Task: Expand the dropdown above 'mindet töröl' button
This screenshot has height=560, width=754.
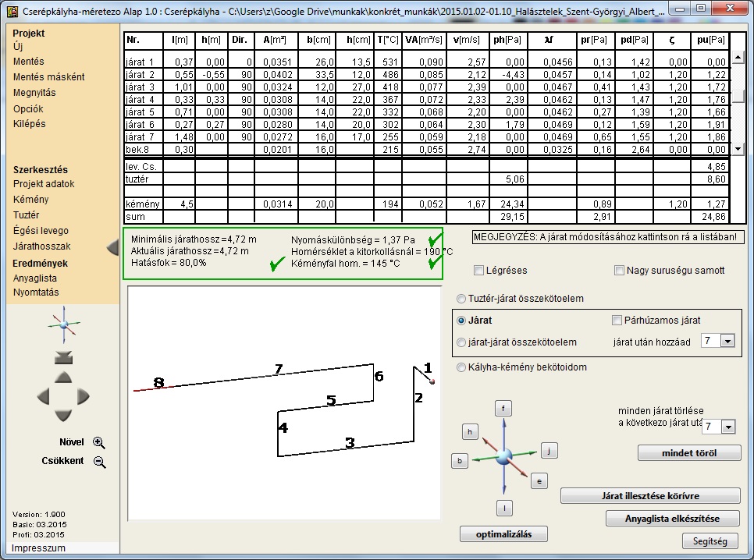Action: (x=728, y=427)
